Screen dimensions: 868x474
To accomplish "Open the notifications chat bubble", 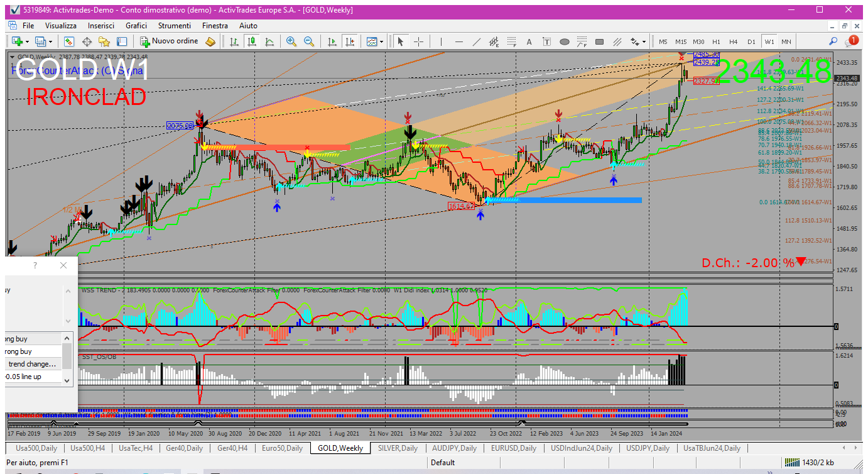I will click(852, 41).
